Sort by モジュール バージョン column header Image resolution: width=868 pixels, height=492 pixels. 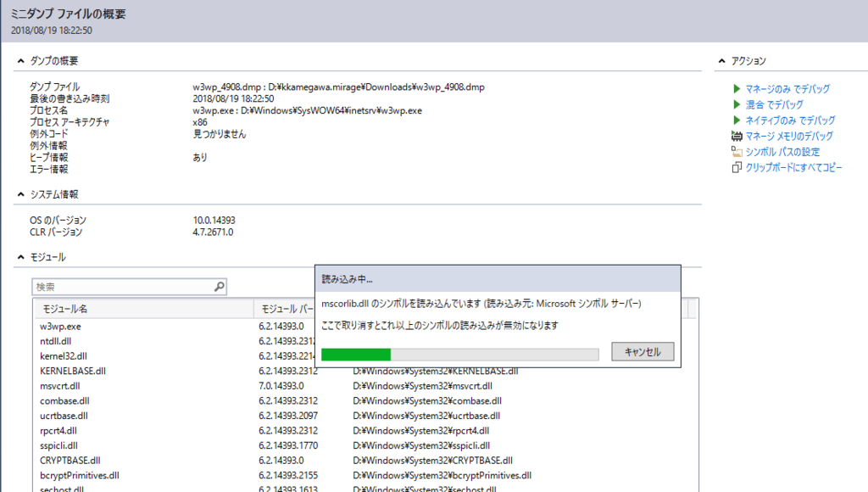[x=285, y=309]
